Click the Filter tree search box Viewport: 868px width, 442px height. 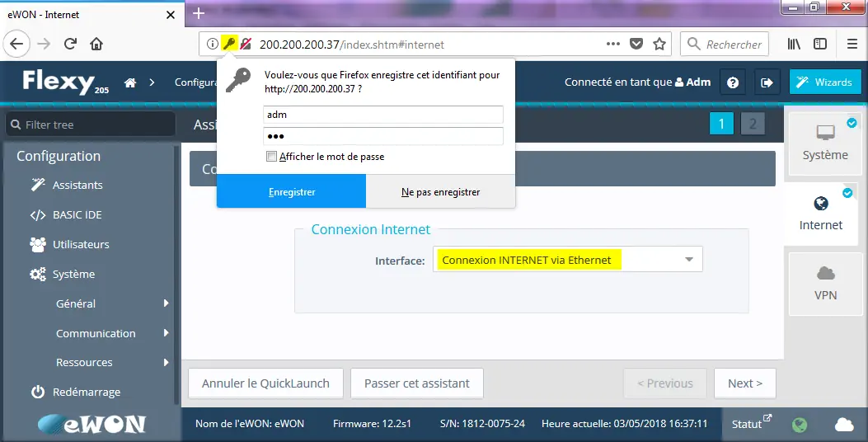(x=91, y=124)
